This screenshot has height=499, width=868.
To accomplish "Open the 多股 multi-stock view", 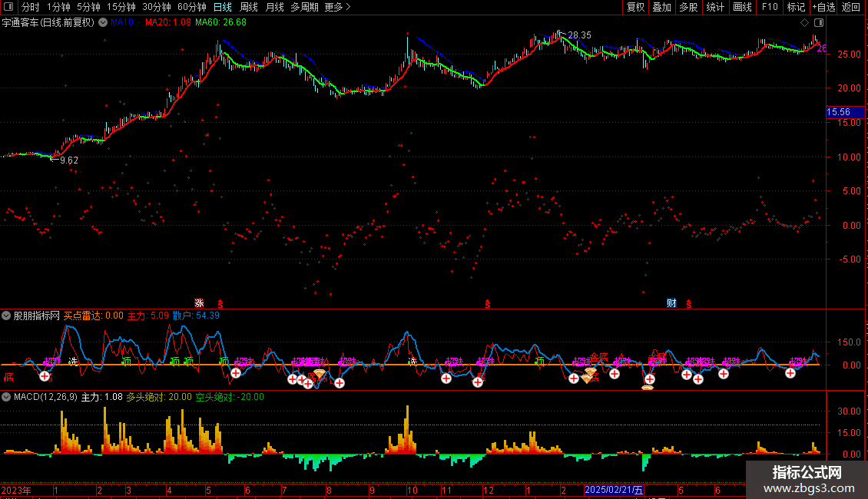I will 688,7.
